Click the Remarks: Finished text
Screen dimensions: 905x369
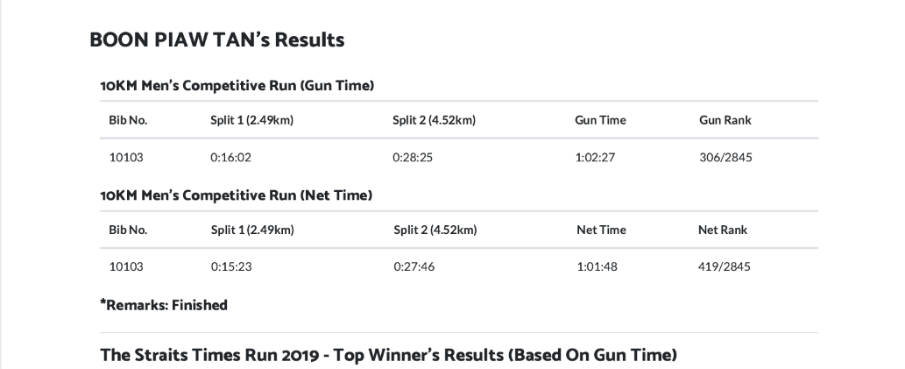coord(164,305)
